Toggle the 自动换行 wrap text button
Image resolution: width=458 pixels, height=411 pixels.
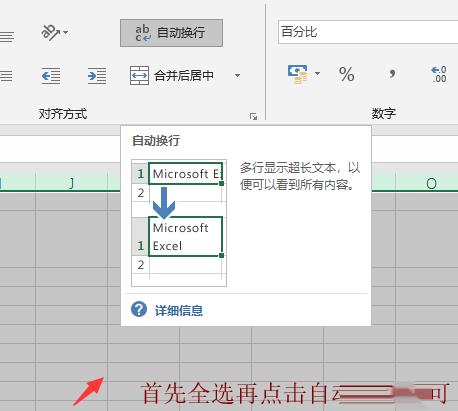(171, 33)
